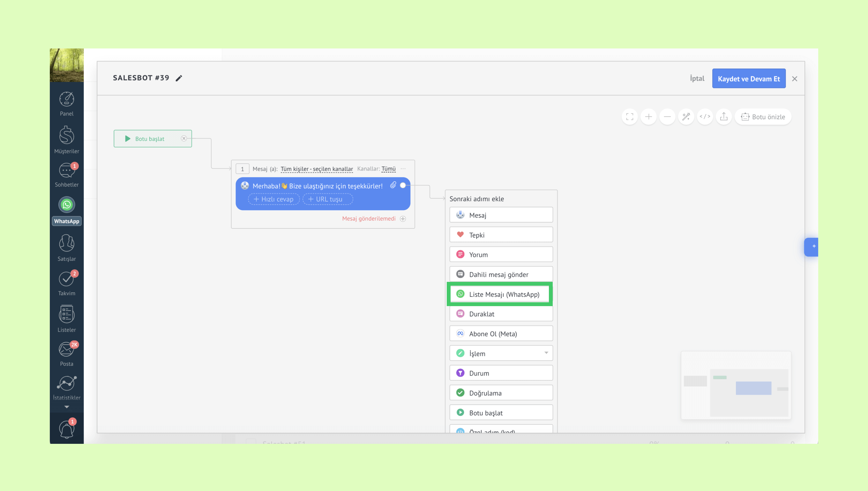The width and height of the screenshot is (868, 491).
Task: Remove the Botu başlat trigger with x
Action: [184, 139]
